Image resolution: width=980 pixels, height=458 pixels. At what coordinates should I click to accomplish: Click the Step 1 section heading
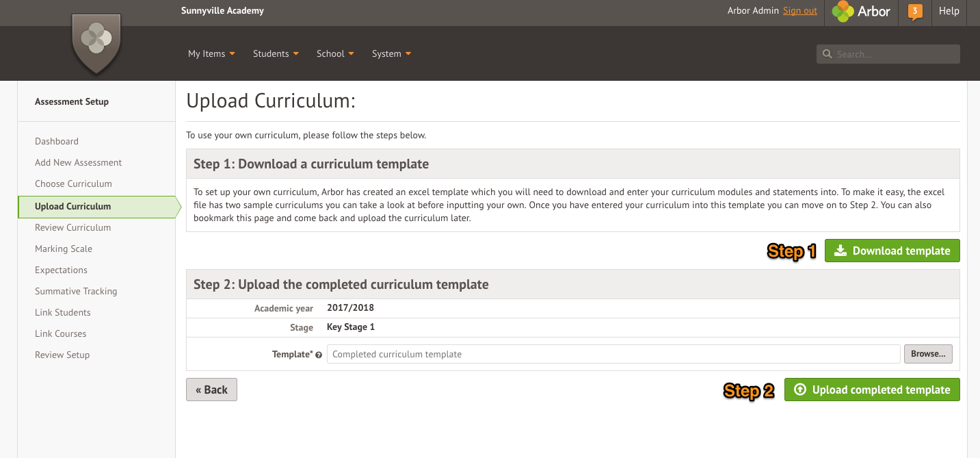pos(311,164)
